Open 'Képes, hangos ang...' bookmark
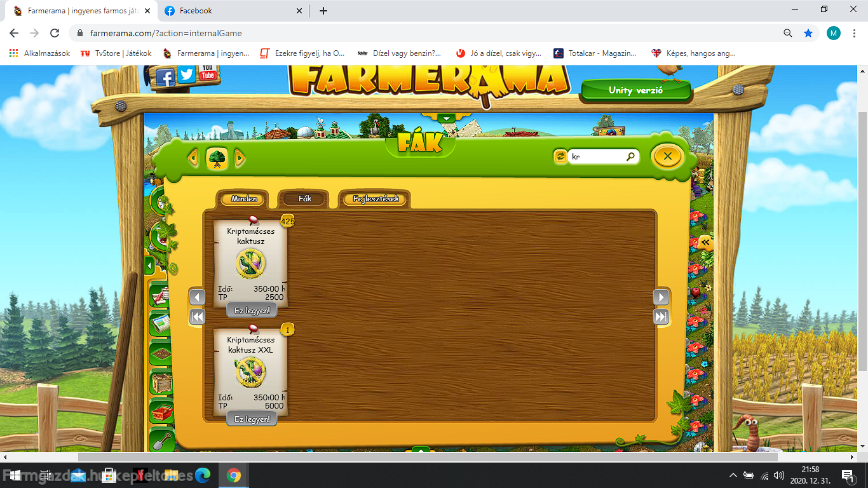The height and width of the screenshot is (488, 868). pyautogui.click(x=694, y=53)
